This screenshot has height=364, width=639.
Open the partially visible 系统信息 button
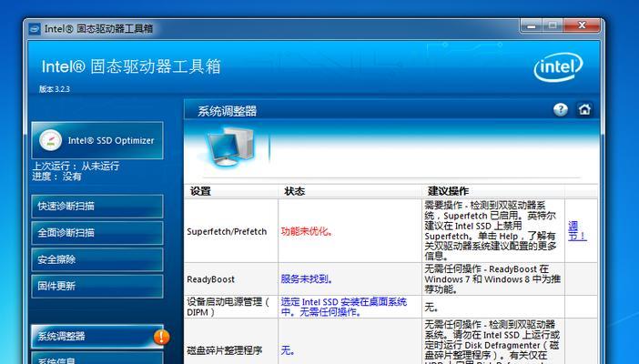[x=97, y=358]
